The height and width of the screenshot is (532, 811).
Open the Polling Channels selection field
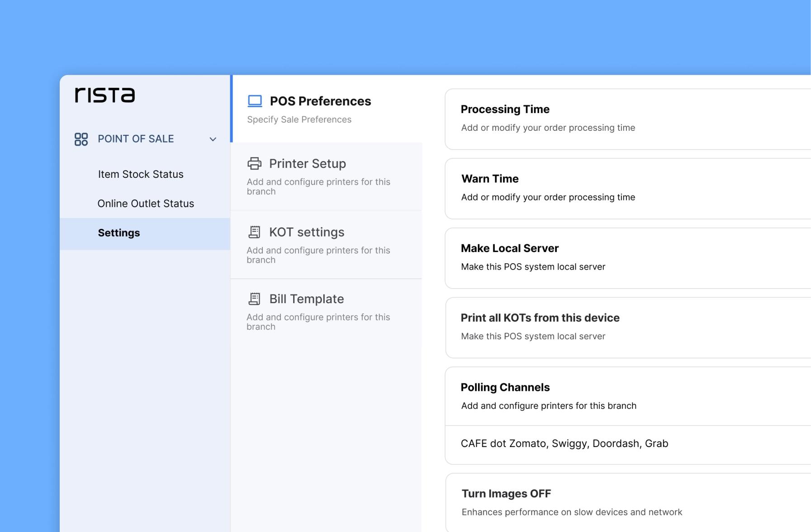point(628,444)
